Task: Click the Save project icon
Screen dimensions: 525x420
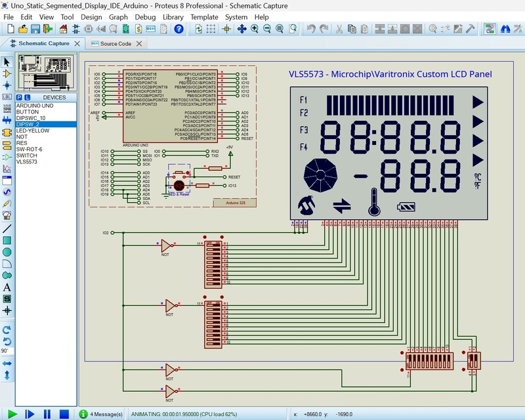Action: coord(35,29)
